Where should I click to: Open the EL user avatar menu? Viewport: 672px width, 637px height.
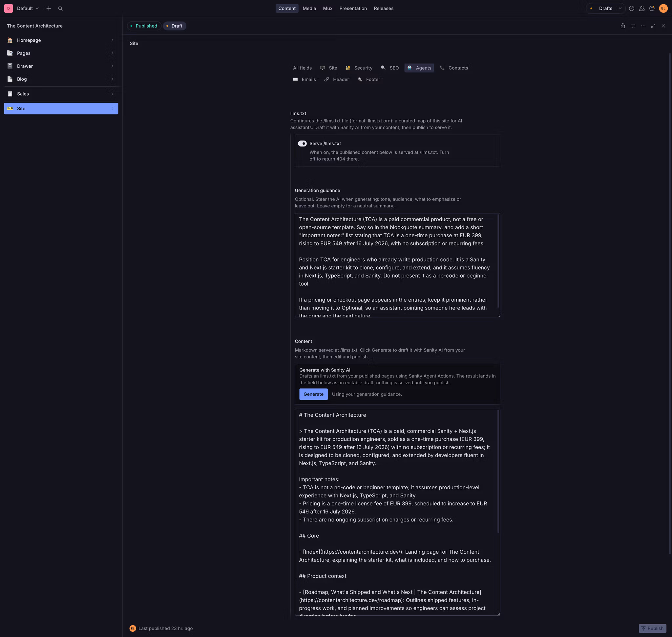pos(663,9)
